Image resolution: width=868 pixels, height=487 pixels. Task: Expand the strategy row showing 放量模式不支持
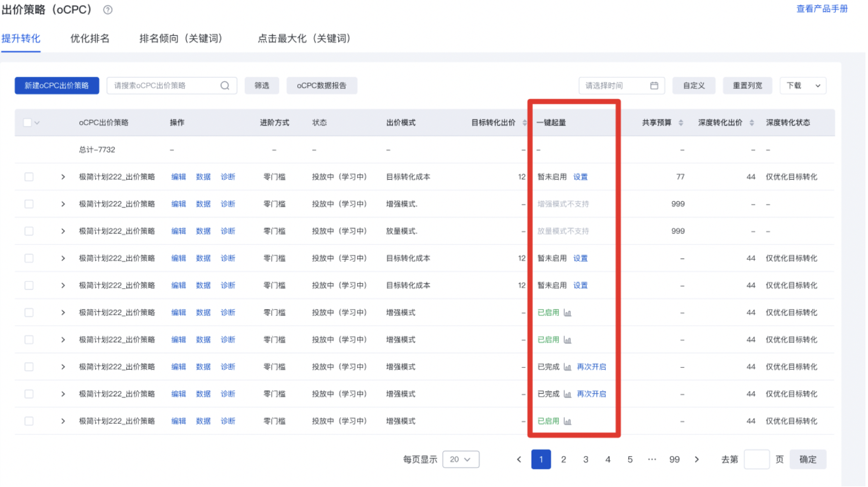63,232
